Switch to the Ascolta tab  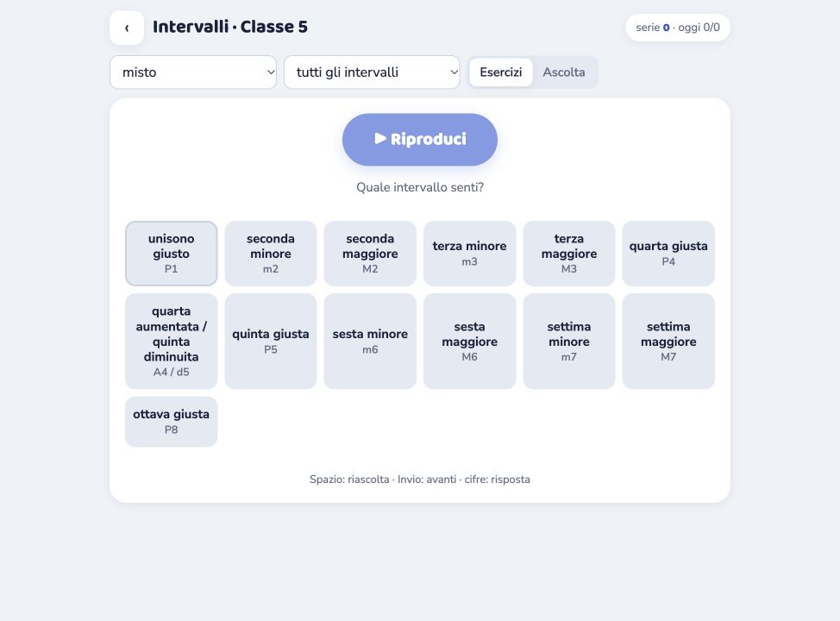(x=563, y=72)
